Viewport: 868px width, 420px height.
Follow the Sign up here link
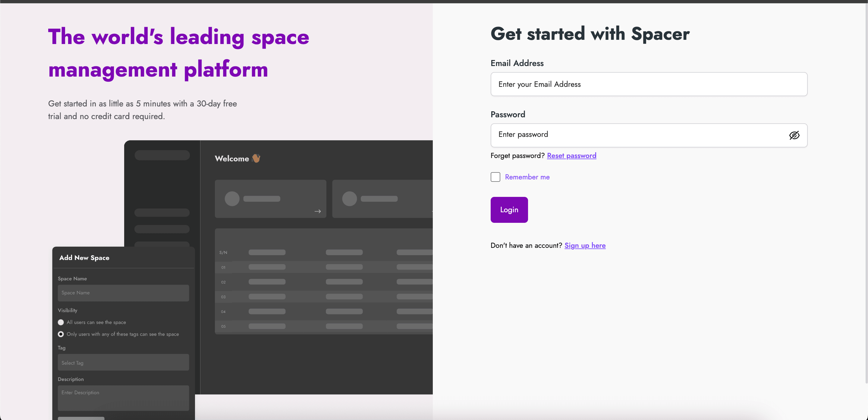(x=585, y=245)
